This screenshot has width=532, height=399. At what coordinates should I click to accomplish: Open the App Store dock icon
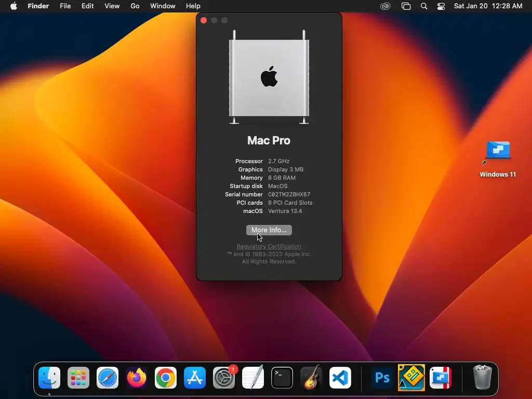195,378
